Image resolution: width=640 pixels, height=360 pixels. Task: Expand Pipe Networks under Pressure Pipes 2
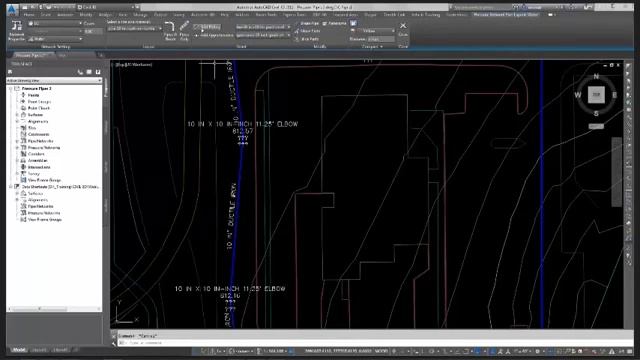point(18,141)
